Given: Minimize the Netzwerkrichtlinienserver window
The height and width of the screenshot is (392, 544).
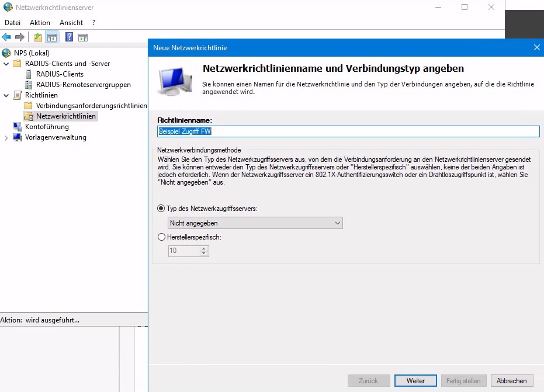Looking at the screenshot, I should pyautogui.click(x=438, y=7).
